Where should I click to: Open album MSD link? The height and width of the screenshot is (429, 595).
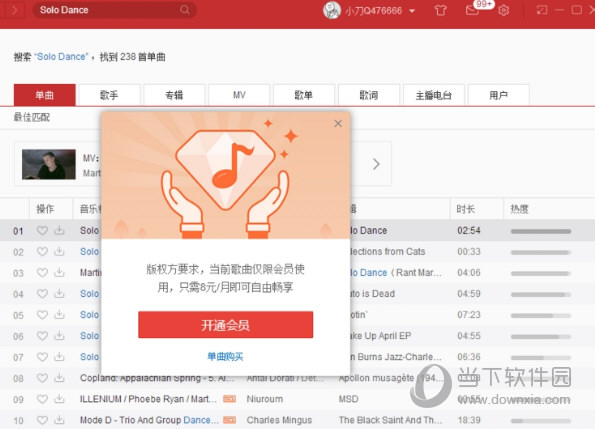348,399
